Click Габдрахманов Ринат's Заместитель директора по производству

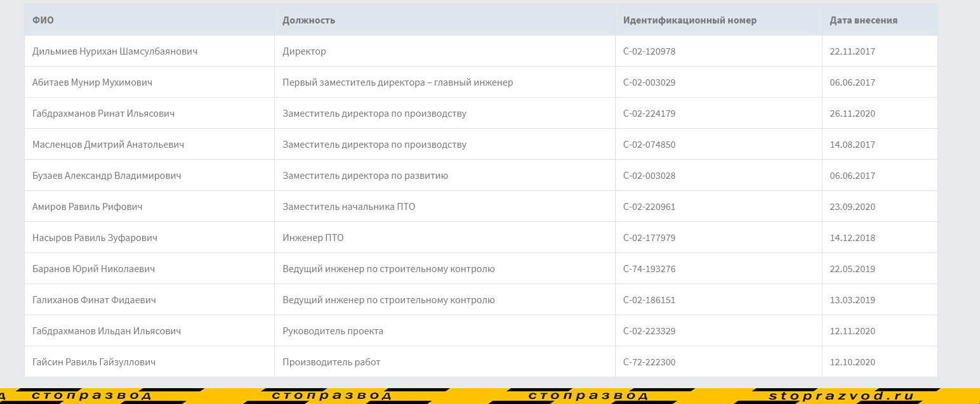(x=374, y=114)
